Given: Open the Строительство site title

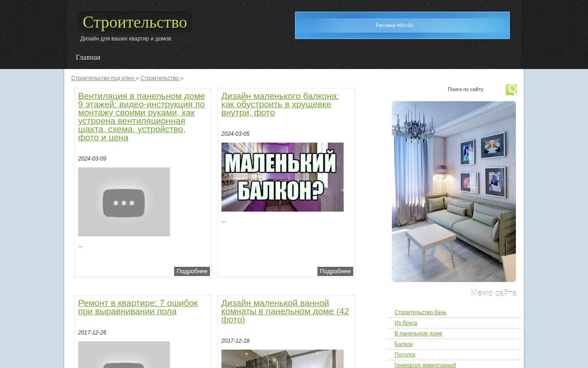Looking at the screenshot, I should tap(135, 22).
